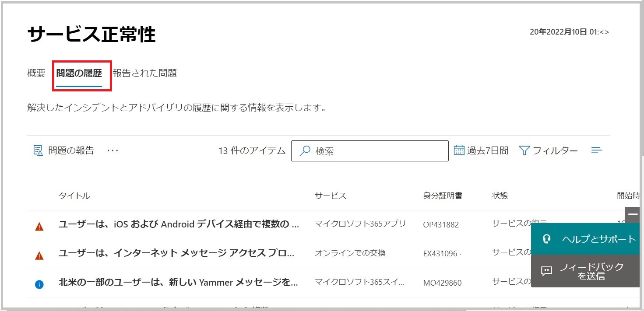
Task: Open the more actions ellipsis menu
Action: [113, 150]
